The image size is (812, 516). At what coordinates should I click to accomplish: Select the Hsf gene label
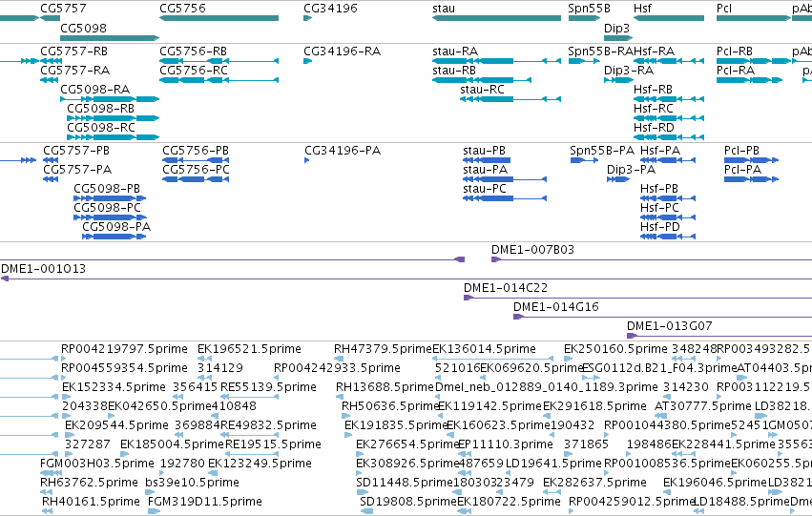642,9
